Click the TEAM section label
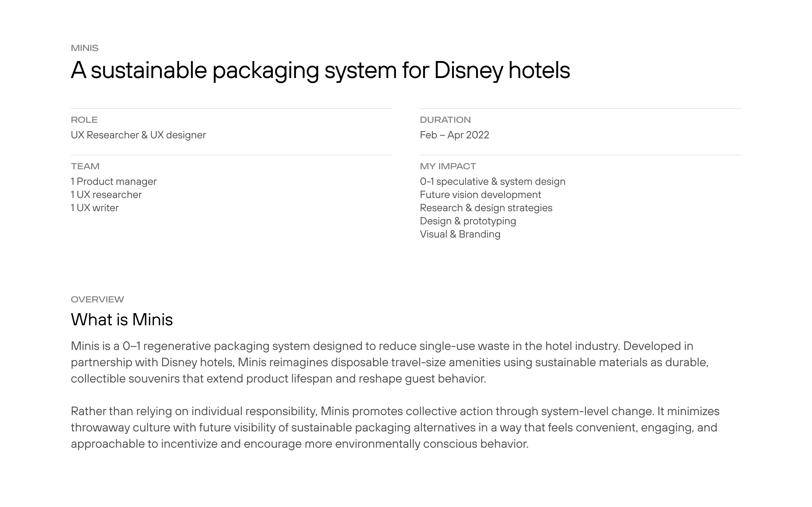 click(85, 166)
